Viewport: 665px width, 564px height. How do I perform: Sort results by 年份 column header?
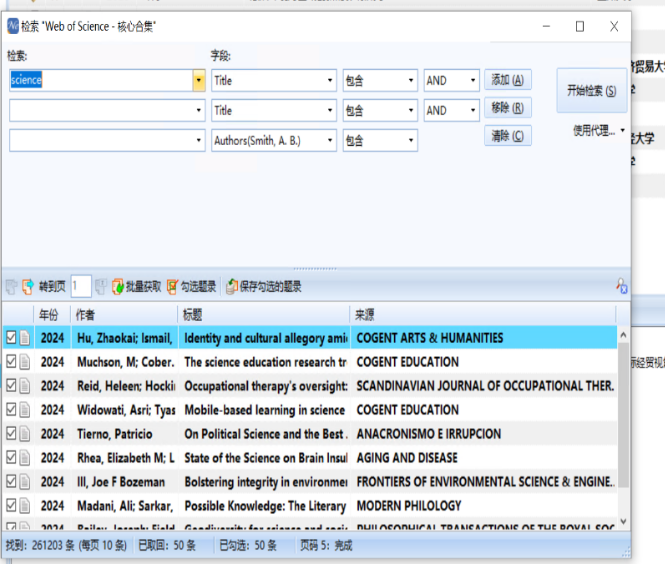pyautogui.click(x=52, y=315)
